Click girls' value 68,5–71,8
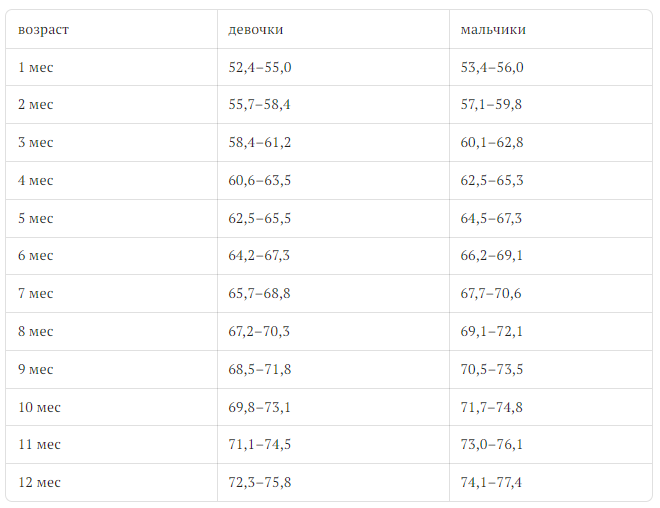 259,370
